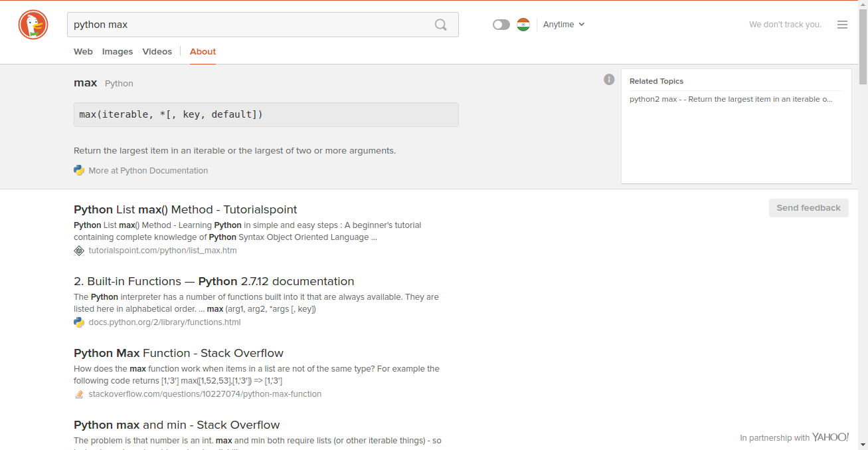Screen dimensions: 868x450
Task: Click the Python logo beside More at Python Documentation
Action: 79,170
